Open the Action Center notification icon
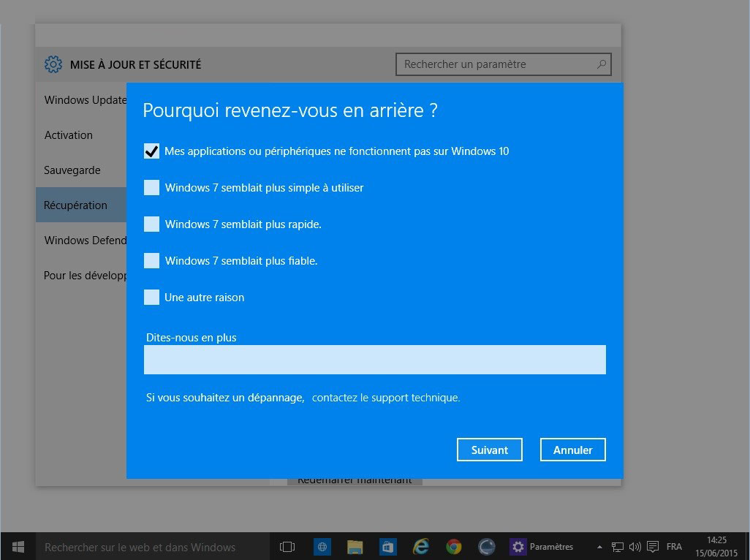Screen dimensions: 750x560 (x=652, y=546)
